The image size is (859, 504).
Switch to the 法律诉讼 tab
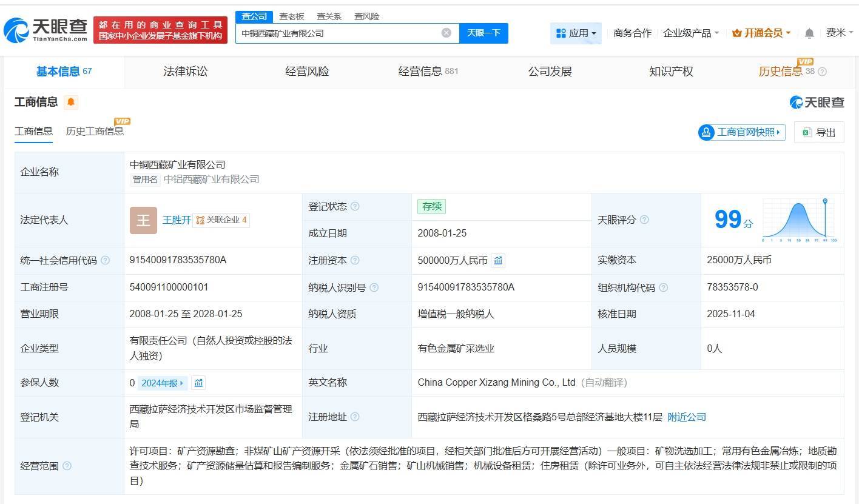coord(185,71)
